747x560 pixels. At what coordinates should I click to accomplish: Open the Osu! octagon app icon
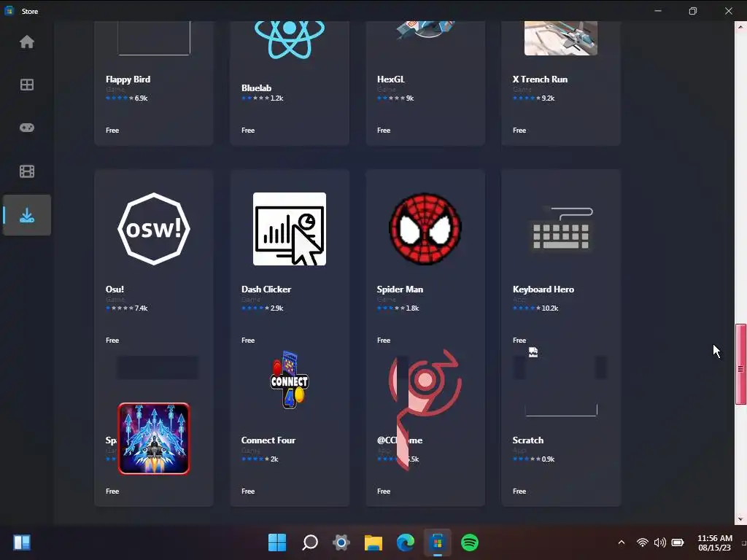[154, 229]
